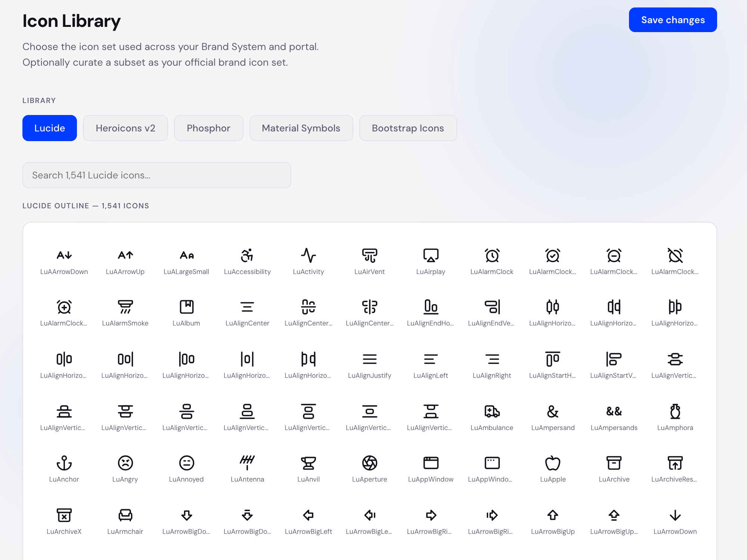Click the LuAlignEndVe... icon
The image size is (747, 560).
[492, 307]
